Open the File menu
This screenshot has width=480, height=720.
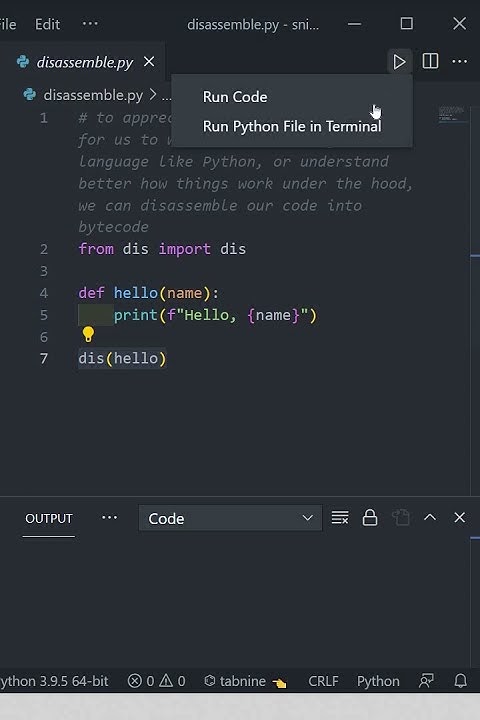[x=7, y=24]
